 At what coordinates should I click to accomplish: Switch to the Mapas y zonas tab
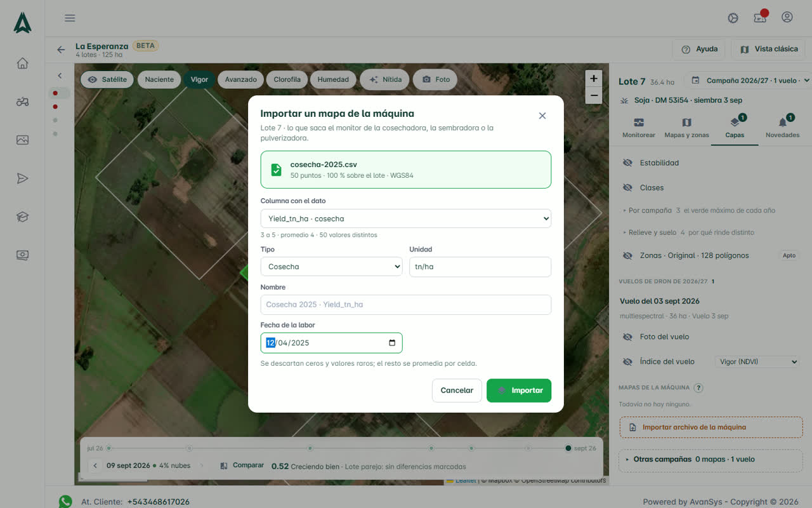686,128
